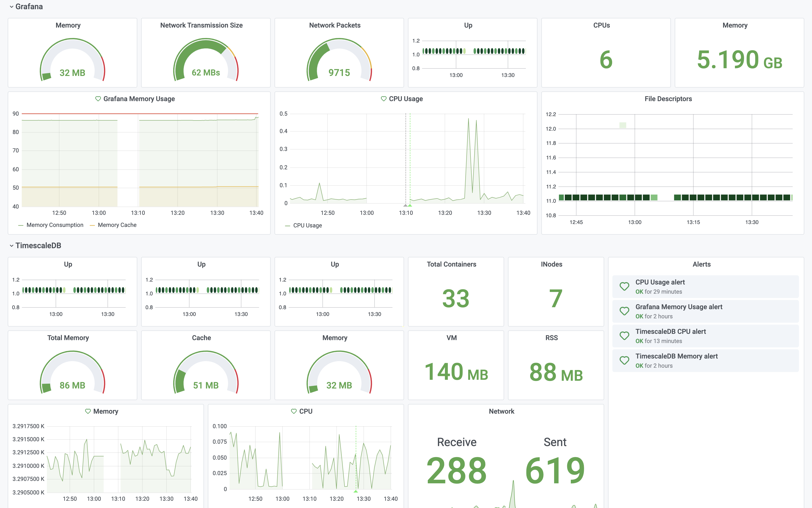Open VM panel title menu
812x508 pixels.
pos(451,338)
